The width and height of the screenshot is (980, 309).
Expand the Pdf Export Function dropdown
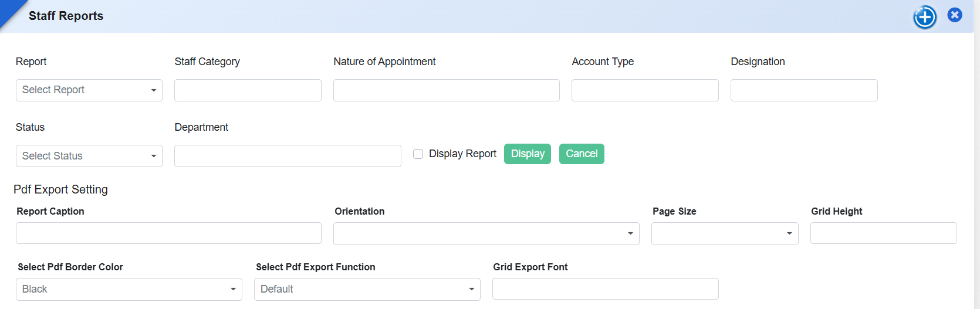[x=367, y=289]
